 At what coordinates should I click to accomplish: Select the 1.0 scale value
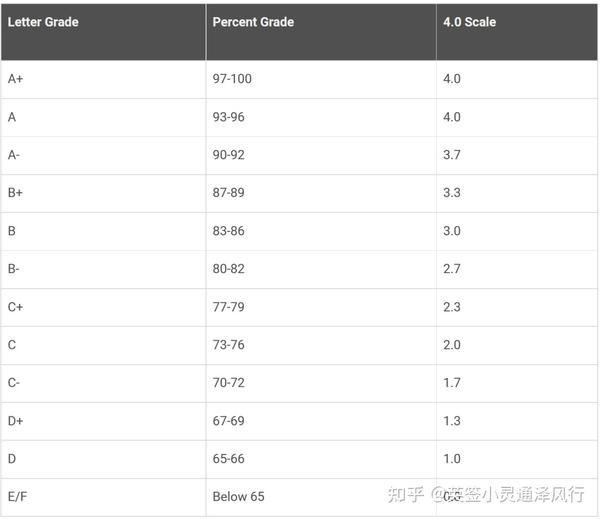pyautogui.click(x=451, y=459)
